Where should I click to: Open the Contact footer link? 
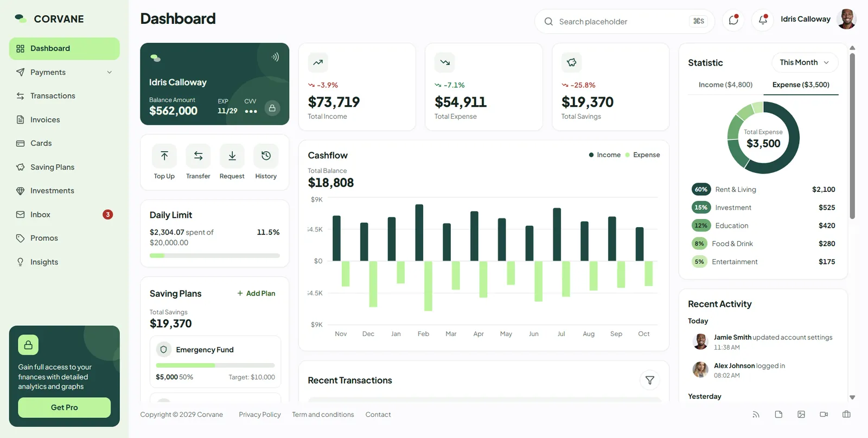[x=378, y=415]
